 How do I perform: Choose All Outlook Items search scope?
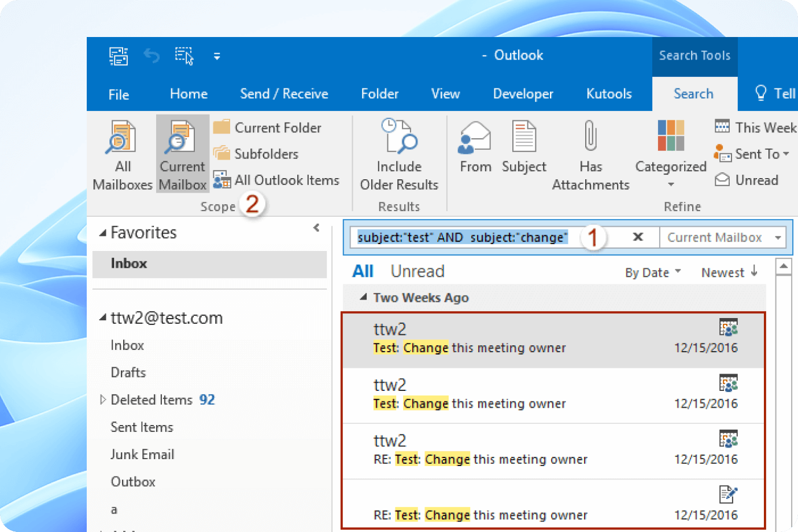(276, 180)
